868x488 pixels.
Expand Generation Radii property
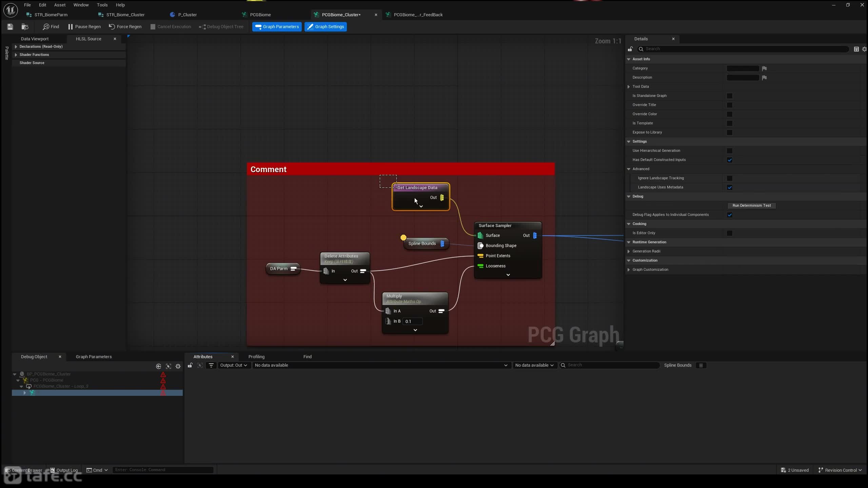[x=629, y=251]
